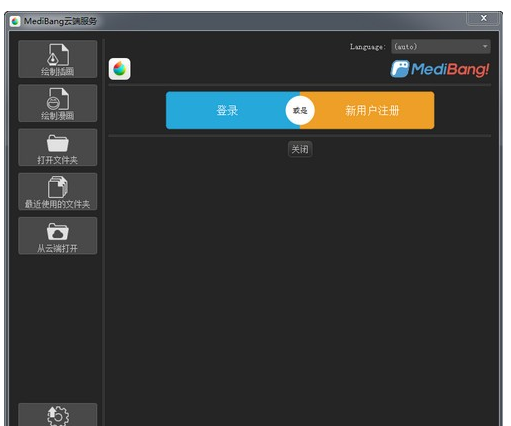Click the MediBang云端服务 window title
This screenshot has height=426, width=511.
(60, 21)
